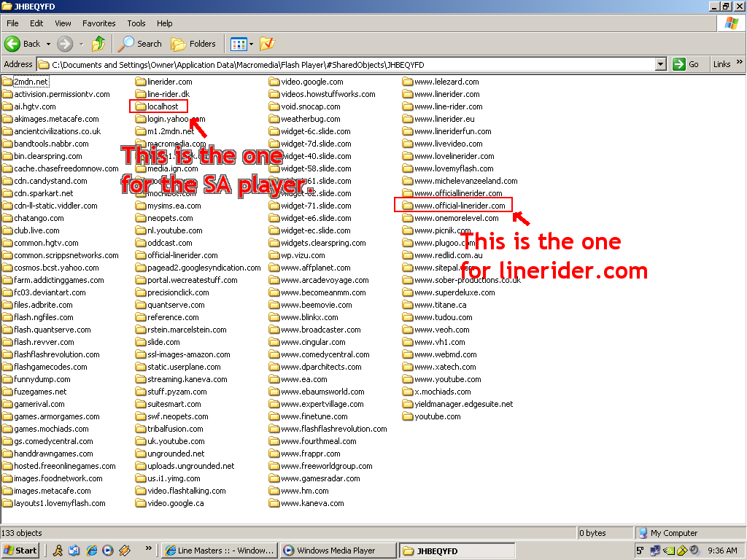747x560 pixels.
Task: Select the www.ebaumsworld.com folder
Action: (x=317, y=392)
